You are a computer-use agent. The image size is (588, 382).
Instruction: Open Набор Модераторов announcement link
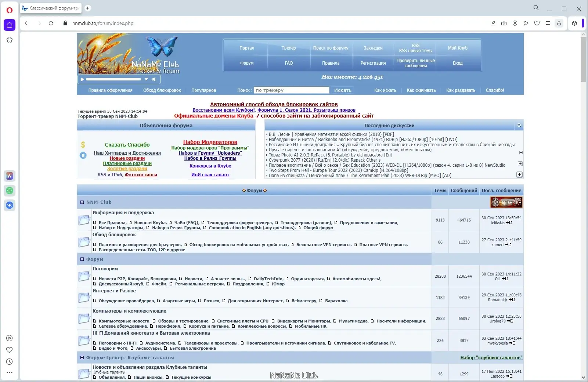pyautogui.click(x=210, y=142)
